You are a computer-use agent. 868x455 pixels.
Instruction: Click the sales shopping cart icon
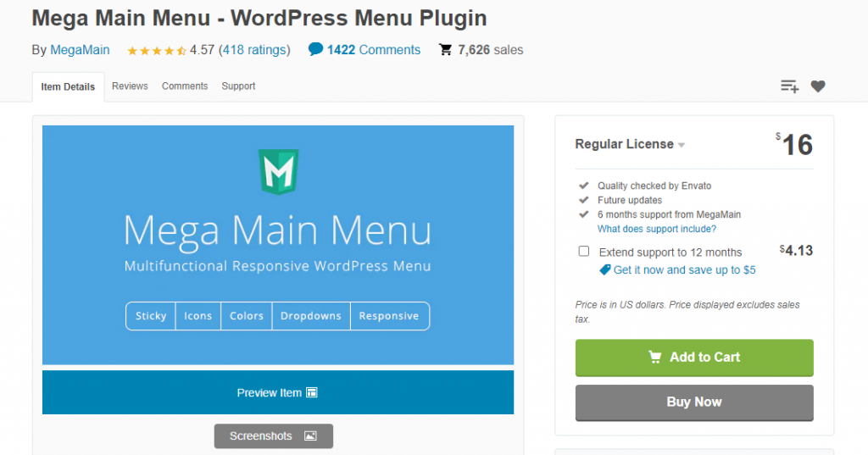tap(445, 50)
